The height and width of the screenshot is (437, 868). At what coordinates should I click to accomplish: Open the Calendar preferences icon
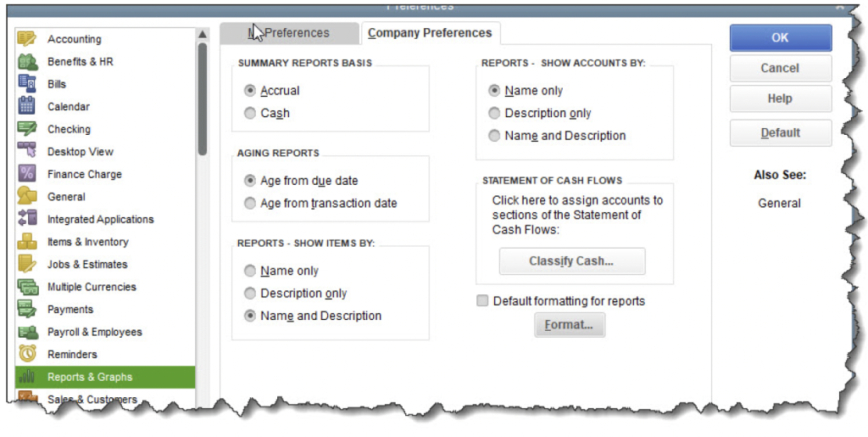point(27,107)
